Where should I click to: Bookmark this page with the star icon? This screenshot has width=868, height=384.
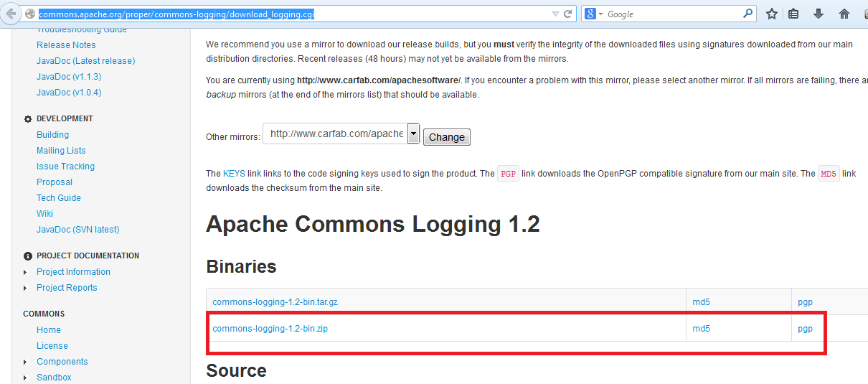772,14
